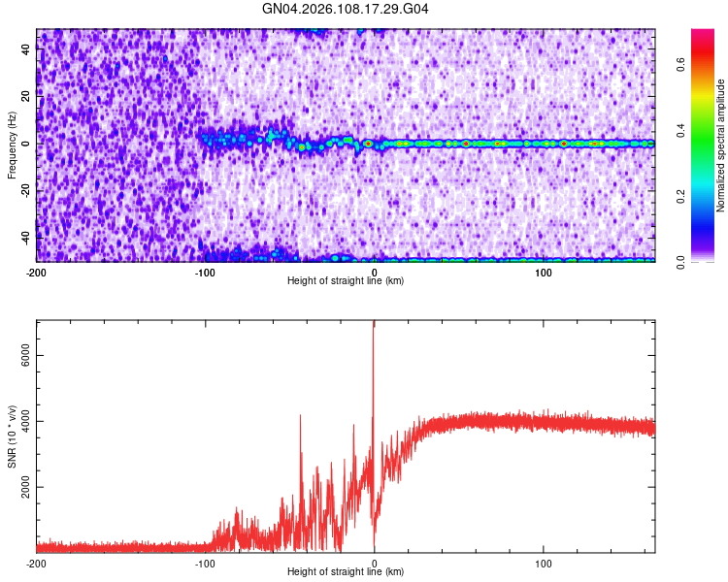
Task: Click the -100 tick label under the spectrogram
Action: point(205,273)
